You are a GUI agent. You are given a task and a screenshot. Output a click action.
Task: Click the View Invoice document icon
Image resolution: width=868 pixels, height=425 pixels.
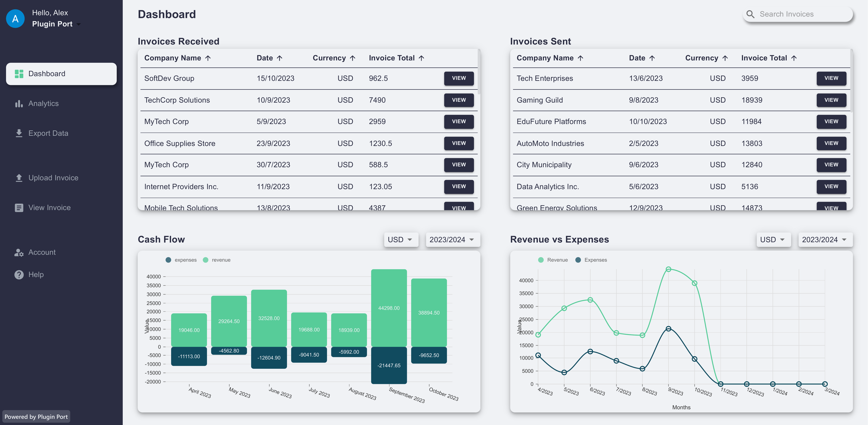[x=19, y=208]
